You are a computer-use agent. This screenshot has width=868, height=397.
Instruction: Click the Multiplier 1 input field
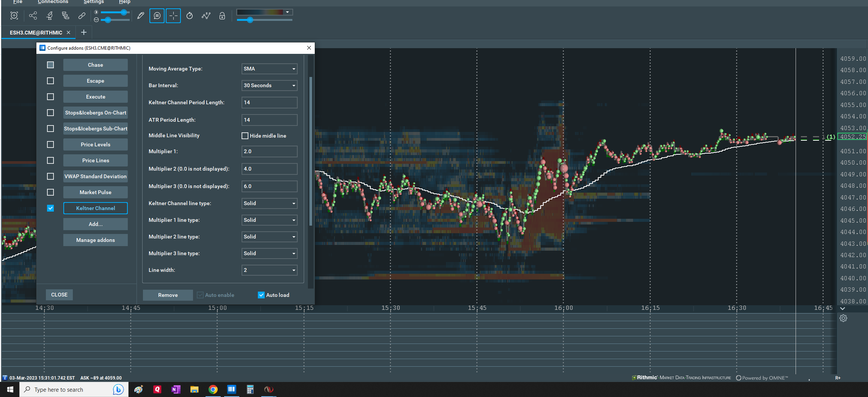269,151
